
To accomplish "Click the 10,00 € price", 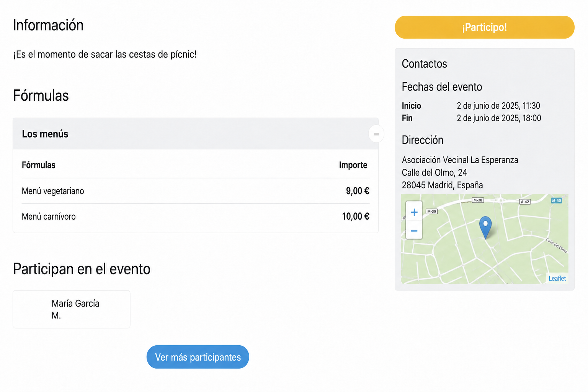I will [356, 217].
